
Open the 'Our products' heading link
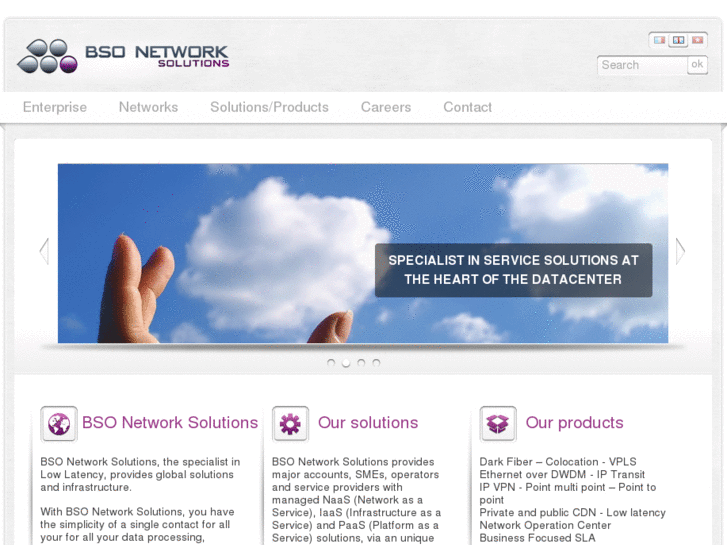coord(574,423)
